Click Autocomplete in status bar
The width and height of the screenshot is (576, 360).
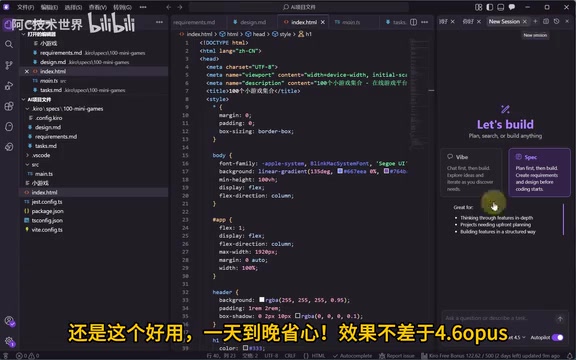(x=352, y=356)
